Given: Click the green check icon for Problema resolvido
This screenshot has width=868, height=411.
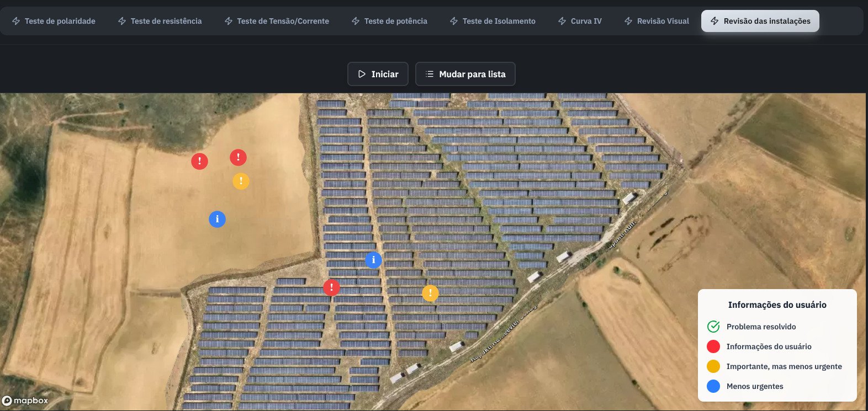Looking at the screenshot, I should pos(713,327).
